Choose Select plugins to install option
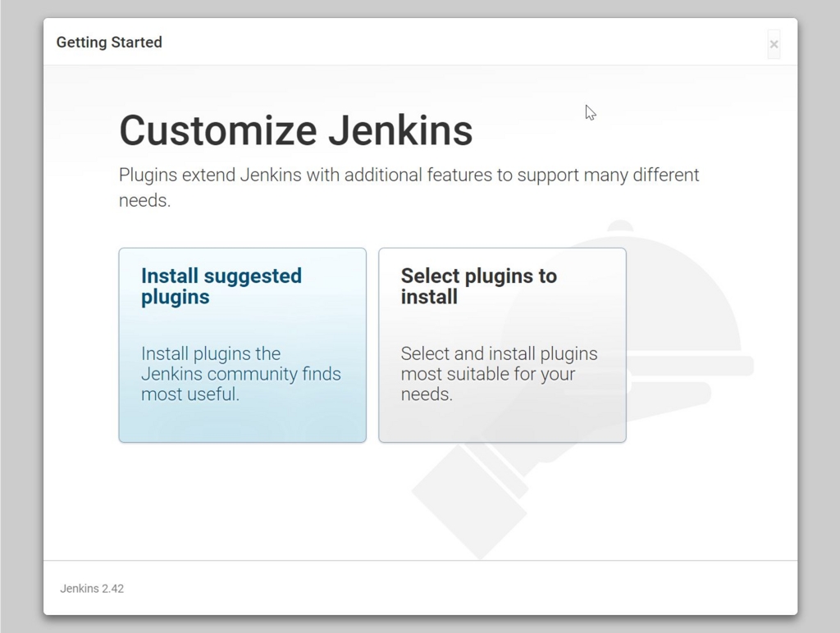The image size is (840, 633). (x=502, y=345)
